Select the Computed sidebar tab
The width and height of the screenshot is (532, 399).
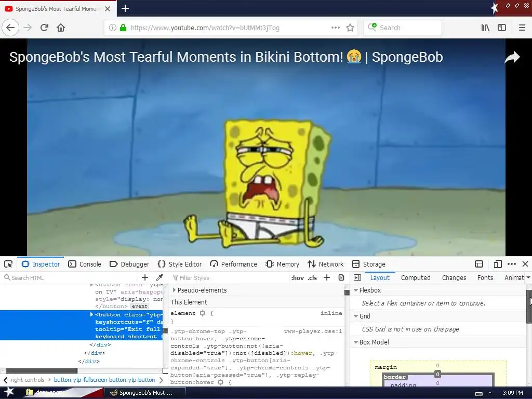(x=416, y=277)
